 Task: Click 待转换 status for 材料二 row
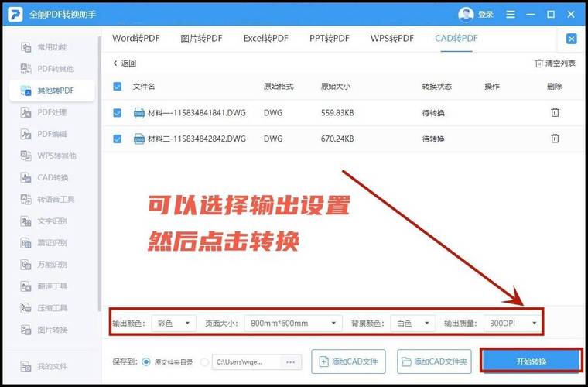point(433,139)
